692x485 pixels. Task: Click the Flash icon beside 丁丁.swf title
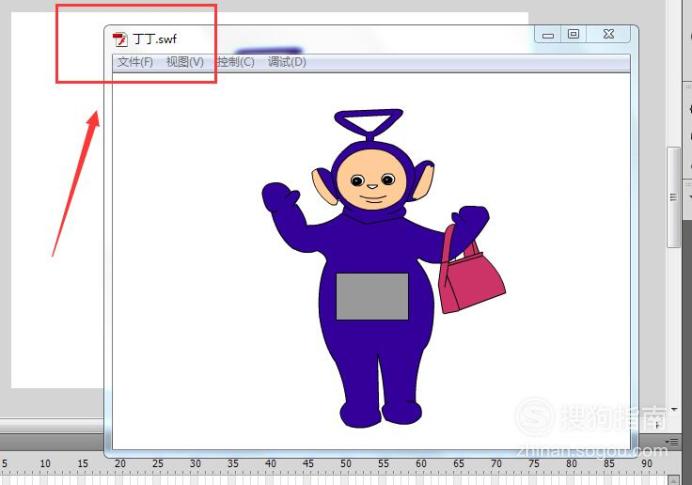pos(119,39)
